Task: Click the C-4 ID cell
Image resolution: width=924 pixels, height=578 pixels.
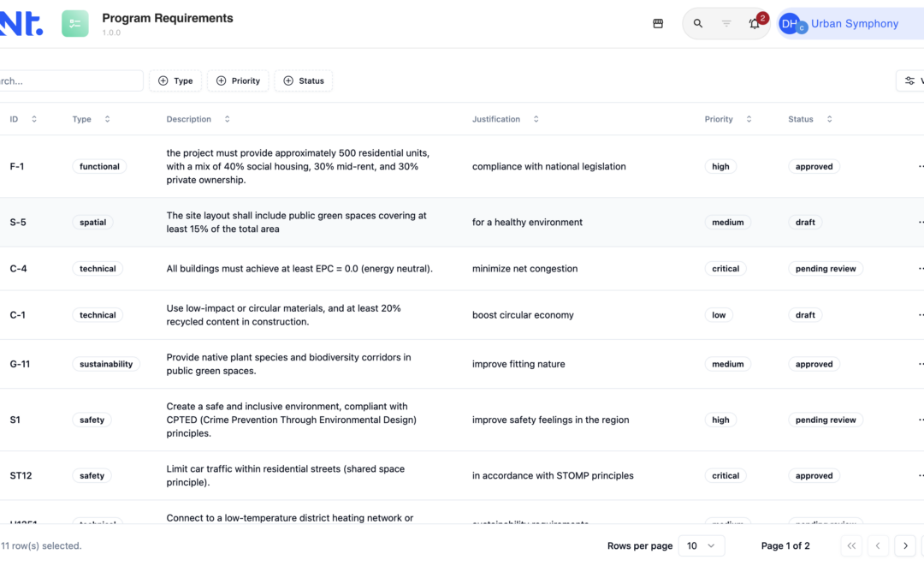Action: click(x=18, y=268)
